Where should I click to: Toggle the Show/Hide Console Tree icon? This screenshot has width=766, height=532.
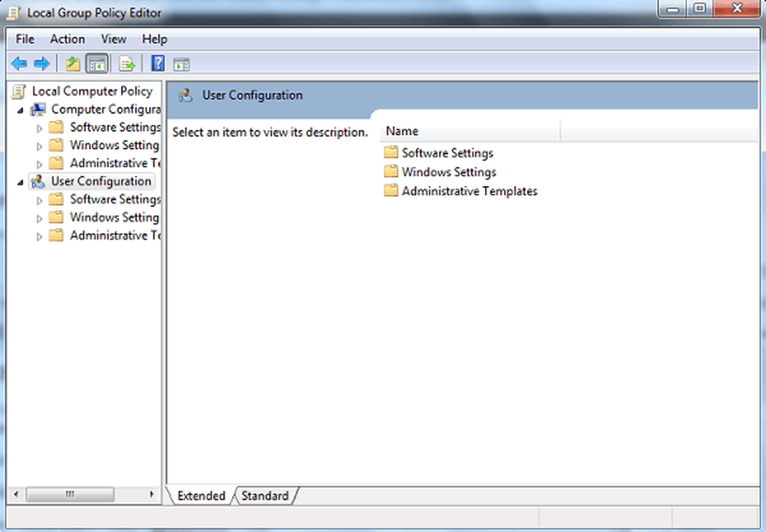[x=97, y=64]
